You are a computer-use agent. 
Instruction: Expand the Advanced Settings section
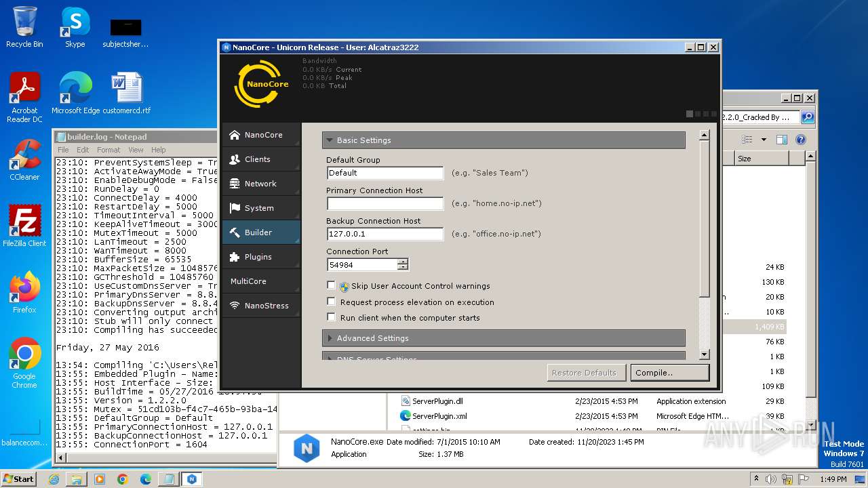[504, 338]
